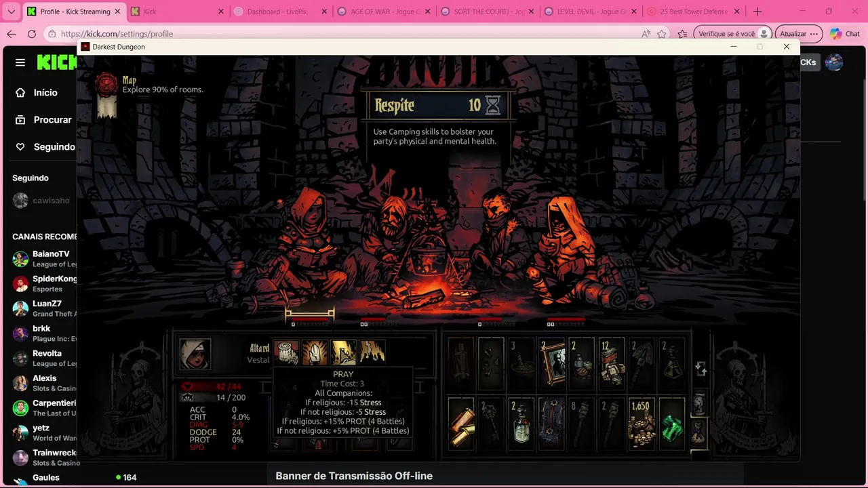The height and width of the screenshot is (488, 868).
Task: Switch to the skull jar inventory tab
Action: (699, 404)
